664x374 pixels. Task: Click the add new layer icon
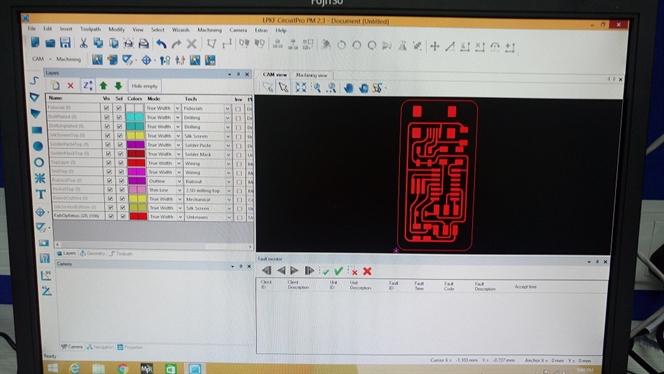[55, 86]
